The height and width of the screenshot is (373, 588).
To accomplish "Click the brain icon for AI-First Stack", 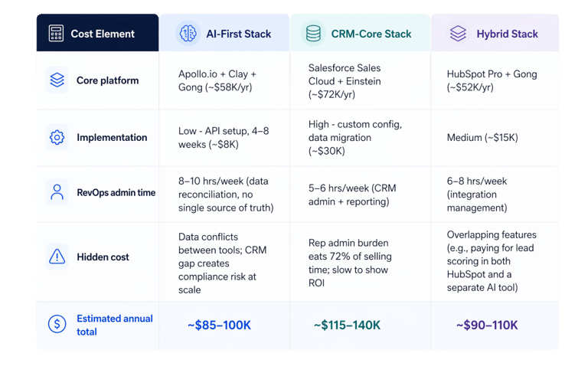I will point(187,34).
